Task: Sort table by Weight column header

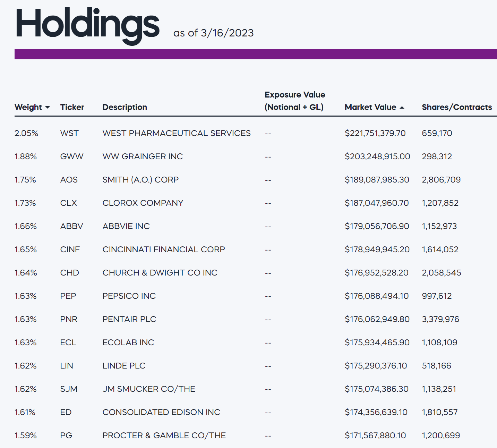Action: [x=28, y=107]
